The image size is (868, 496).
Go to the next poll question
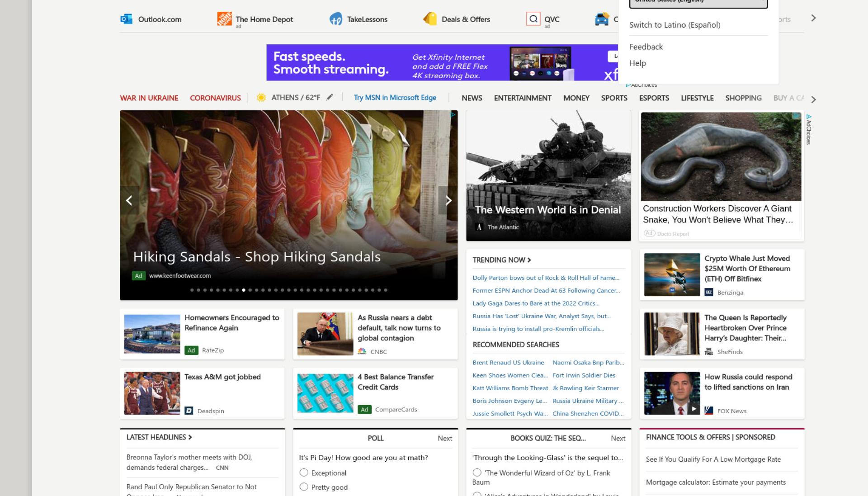[445, 438]
